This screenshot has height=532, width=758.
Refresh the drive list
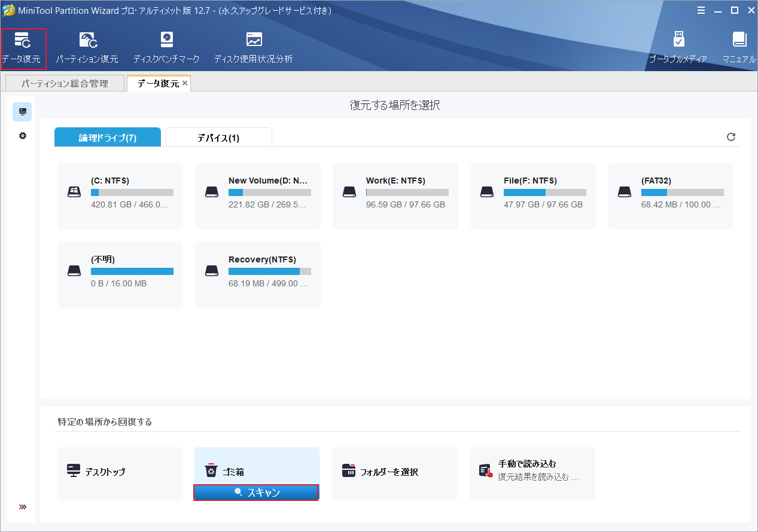click(x=731, y=137)
